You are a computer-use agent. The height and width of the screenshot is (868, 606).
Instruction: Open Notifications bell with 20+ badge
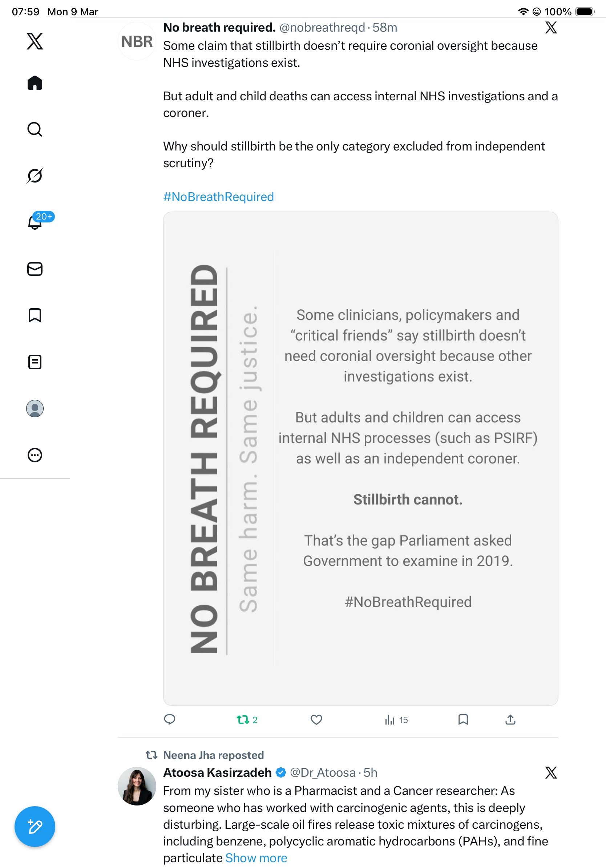pyautogui.click(x=35, y=221)
